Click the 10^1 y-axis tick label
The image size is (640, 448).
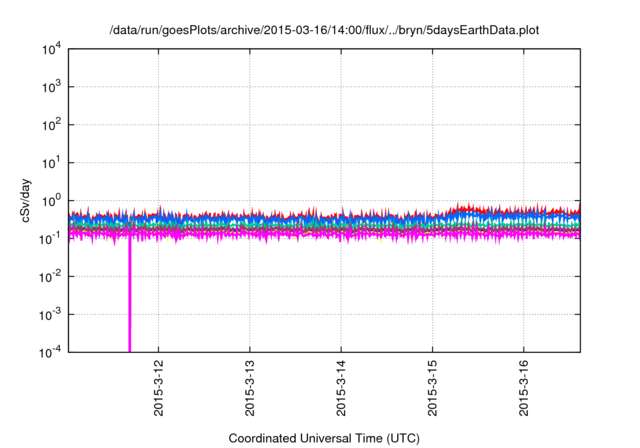pyautogui.click(x=51, y=163)
